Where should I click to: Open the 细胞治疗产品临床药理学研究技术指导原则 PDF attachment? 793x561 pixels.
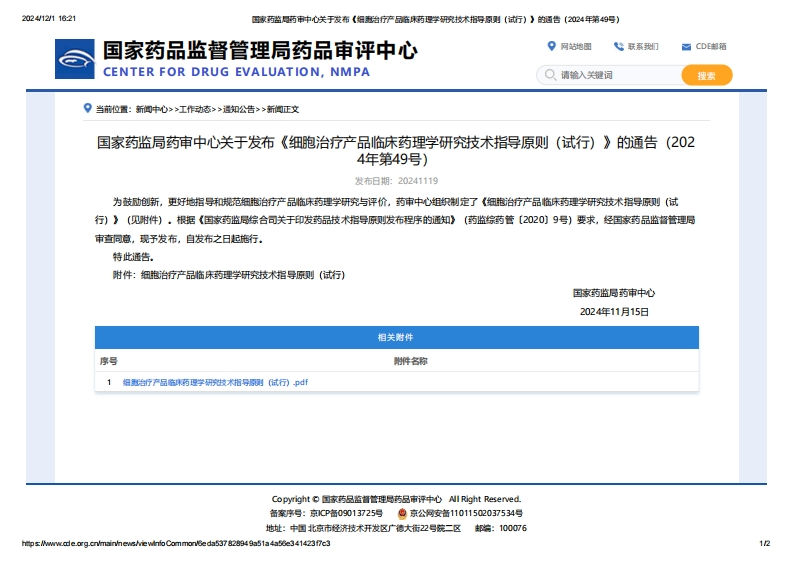215,382
